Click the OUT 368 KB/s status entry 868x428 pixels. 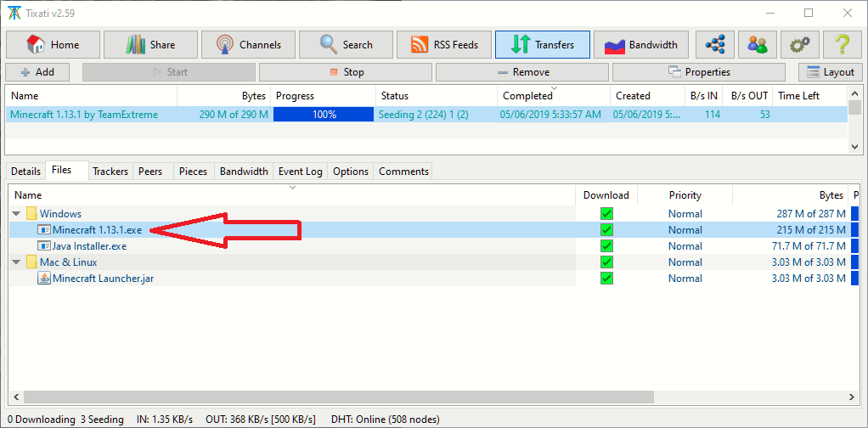pyautogui.click(x=261, y=420)
